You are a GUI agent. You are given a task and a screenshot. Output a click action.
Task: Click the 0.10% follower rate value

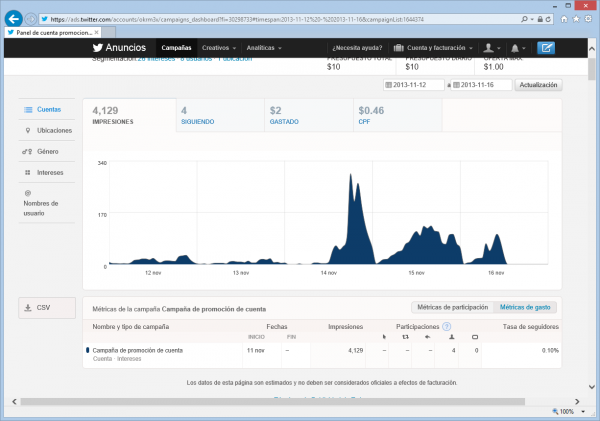point(550,351)
